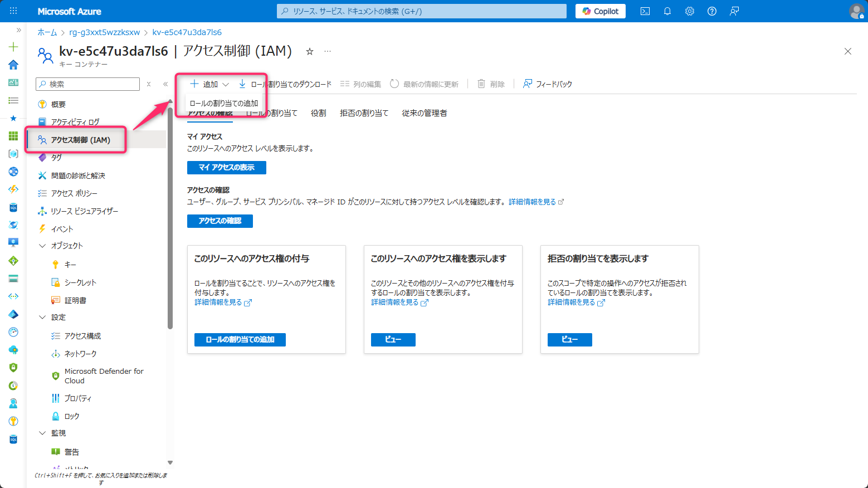Favorite this page with the star icon
This screenshot has height=488, width=868.
pyautogui.click(x=310, y=52)
